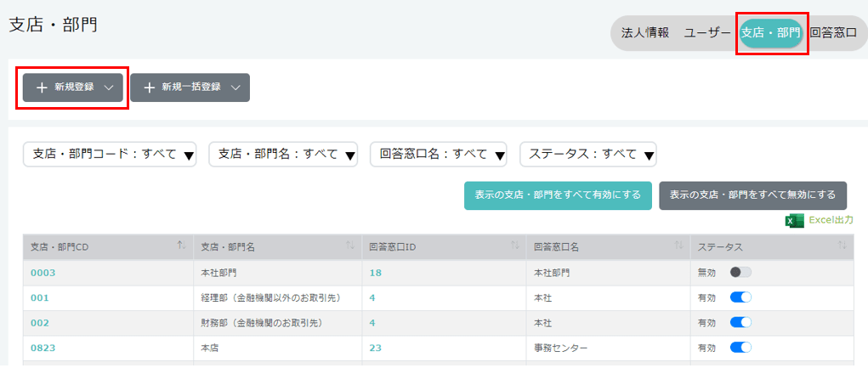Open branch code 001 link
This screenshot has height=368, width=868.
pos(39,297)
